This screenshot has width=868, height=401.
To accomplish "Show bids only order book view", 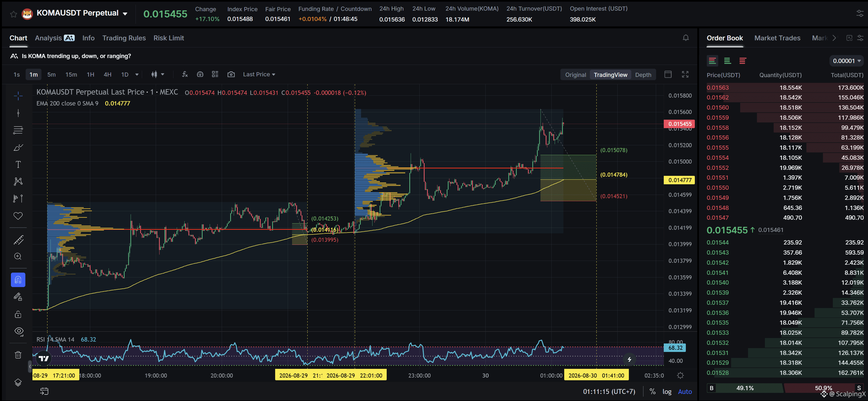I will pos(727,61).
